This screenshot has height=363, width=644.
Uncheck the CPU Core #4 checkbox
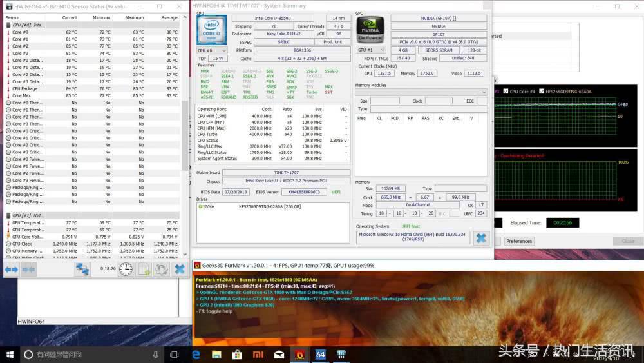tap(506, 92)
